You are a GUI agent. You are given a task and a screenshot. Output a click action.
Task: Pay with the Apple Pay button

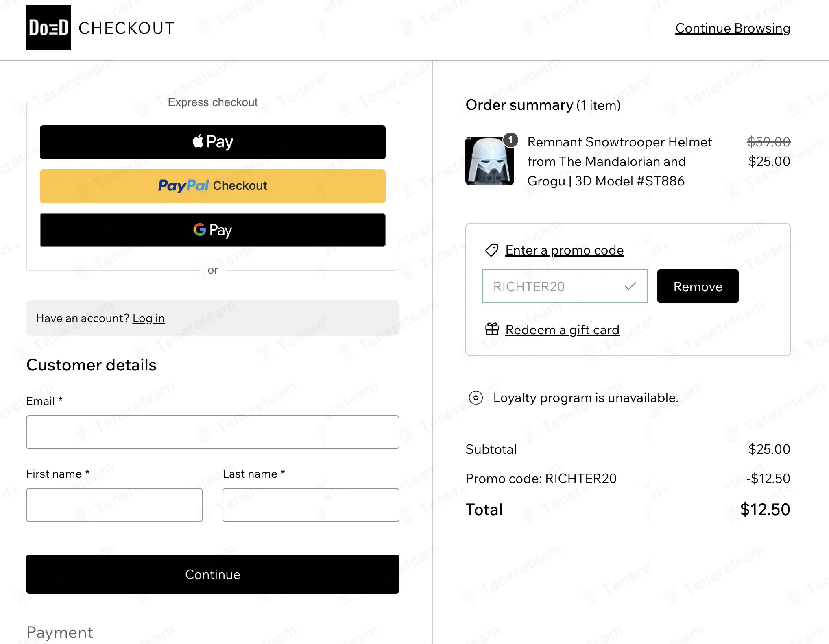(213, 142)
